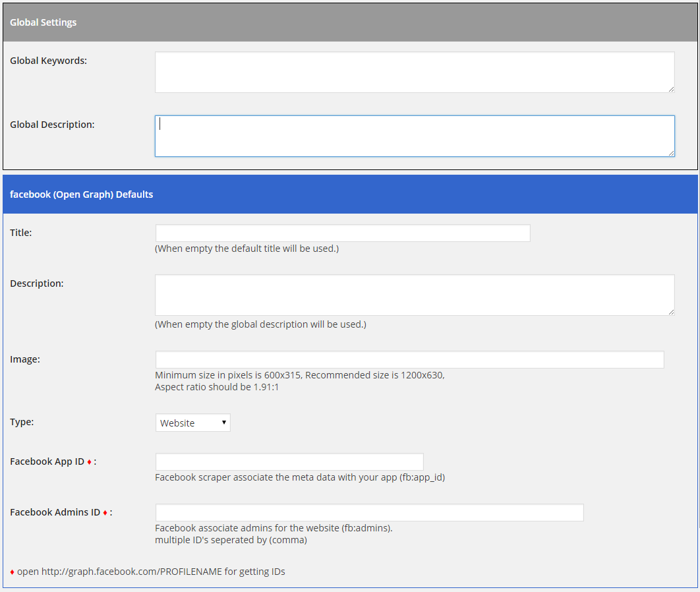The height and width of the screenshot is (592, 700).
Task: Click the Facebook App ID input field
Action: tap(289, 461)
